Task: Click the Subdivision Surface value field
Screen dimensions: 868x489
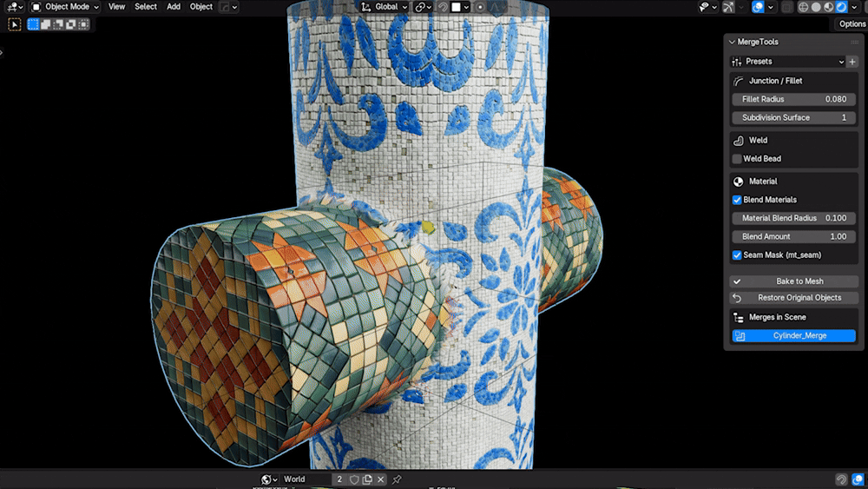Action: 794,117
